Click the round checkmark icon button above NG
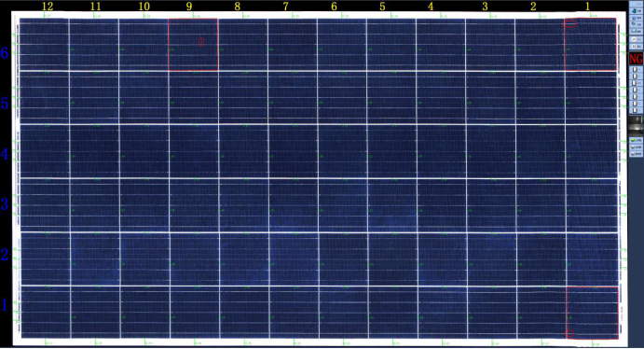The height and width of the screenshot is (349, 644). coord(636,39)
